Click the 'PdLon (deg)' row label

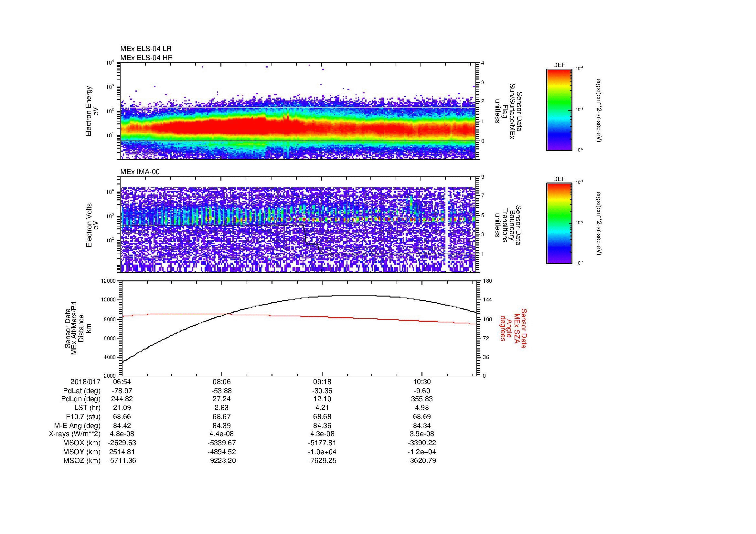click(81, 399)
